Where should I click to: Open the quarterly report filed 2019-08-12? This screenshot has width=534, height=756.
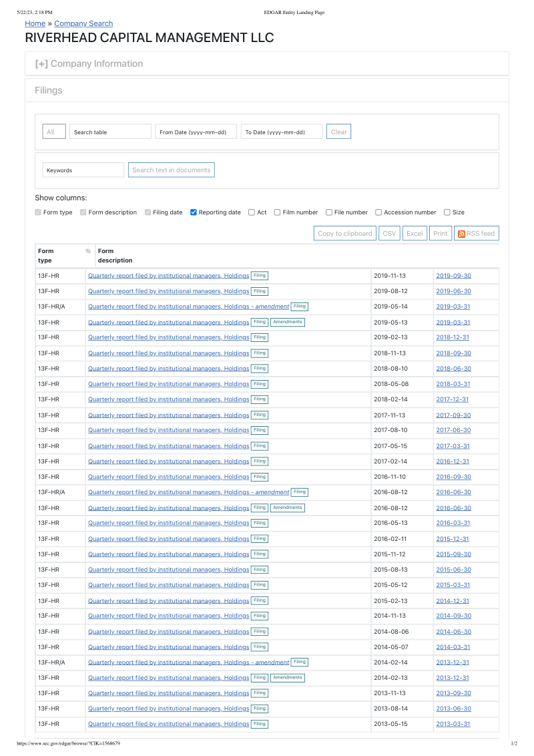169,291
